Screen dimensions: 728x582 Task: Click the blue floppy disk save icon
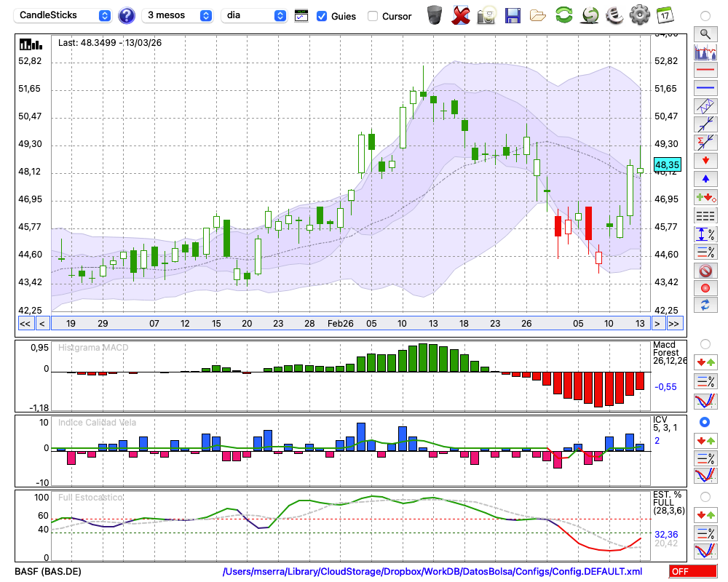click(513, 15)
